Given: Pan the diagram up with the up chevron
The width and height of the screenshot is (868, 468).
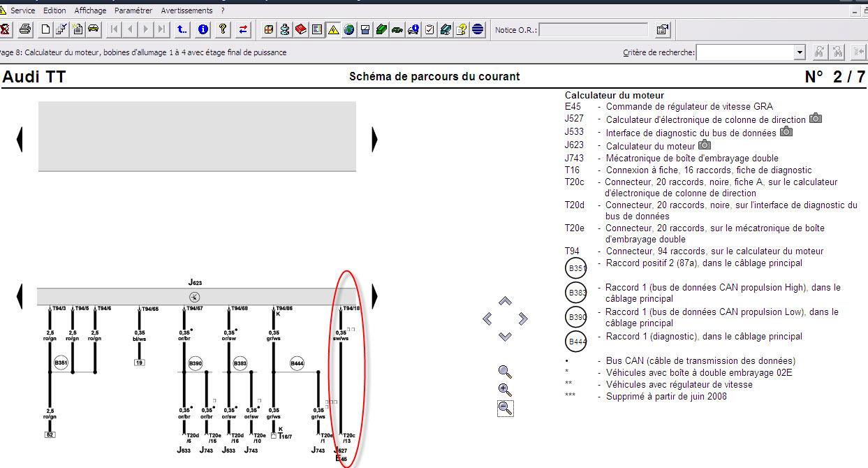Looking at the screenshot, I should [505, 301].
